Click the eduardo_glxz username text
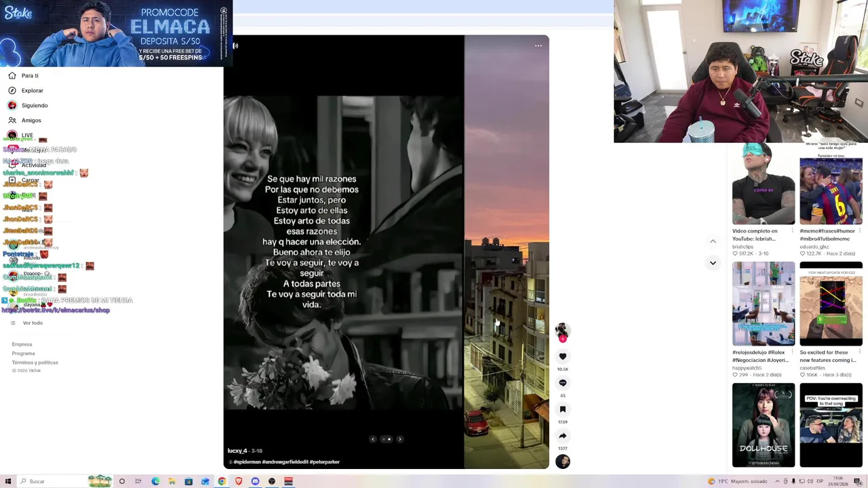The height and width of the screenshot is (488, 868). point(814,247)
